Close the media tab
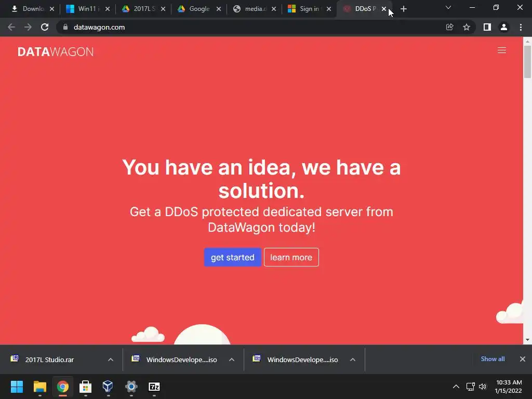This screenshot has height=399, width=532. (274, 9)
